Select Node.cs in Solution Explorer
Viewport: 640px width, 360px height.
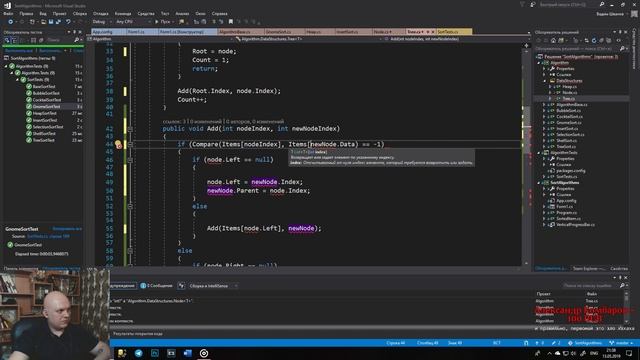(569, 93)
